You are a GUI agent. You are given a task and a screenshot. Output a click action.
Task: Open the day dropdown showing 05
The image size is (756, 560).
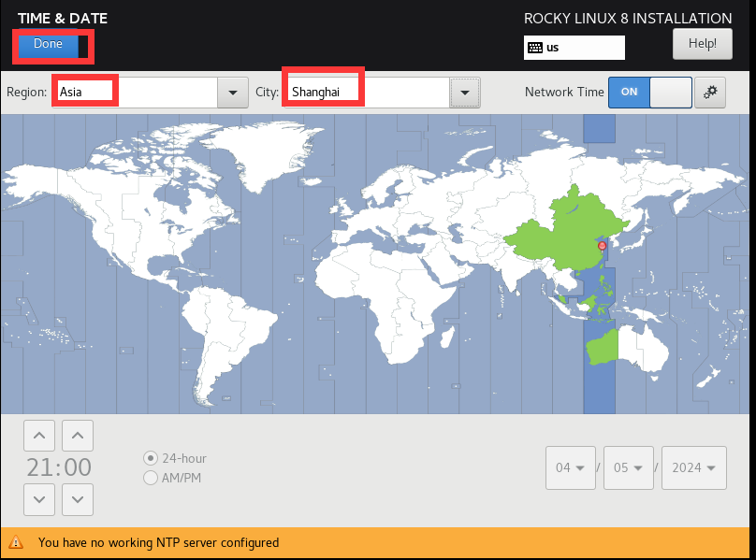tap(628, 468)
